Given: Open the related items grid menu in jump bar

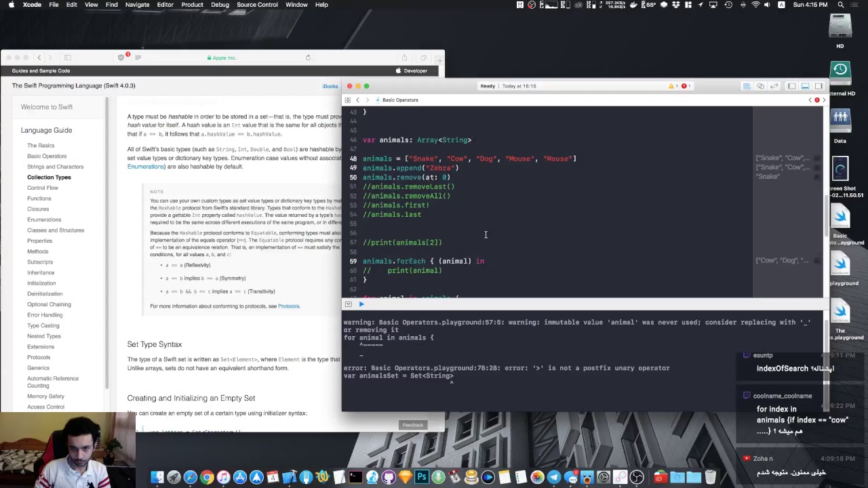Looking at the screenshot, I should point(348,100).
